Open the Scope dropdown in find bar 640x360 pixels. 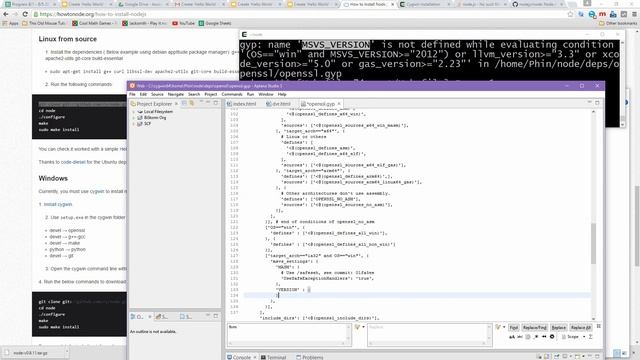click(573, 337)
